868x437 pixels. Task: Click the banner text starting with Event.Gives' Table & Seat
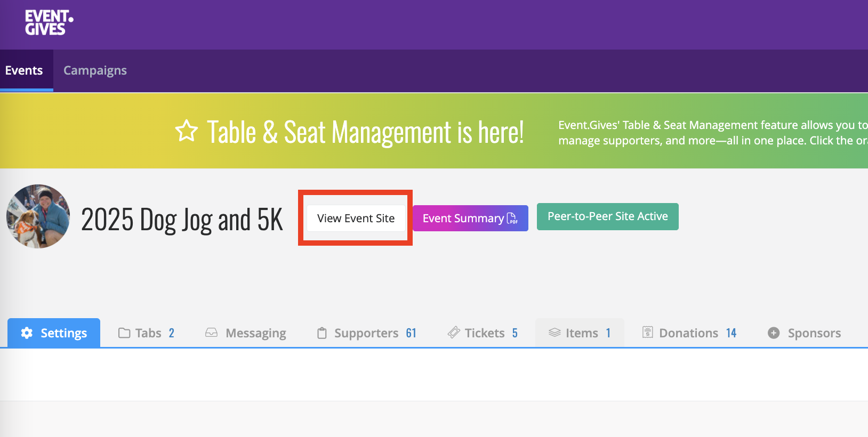point(713,133)
